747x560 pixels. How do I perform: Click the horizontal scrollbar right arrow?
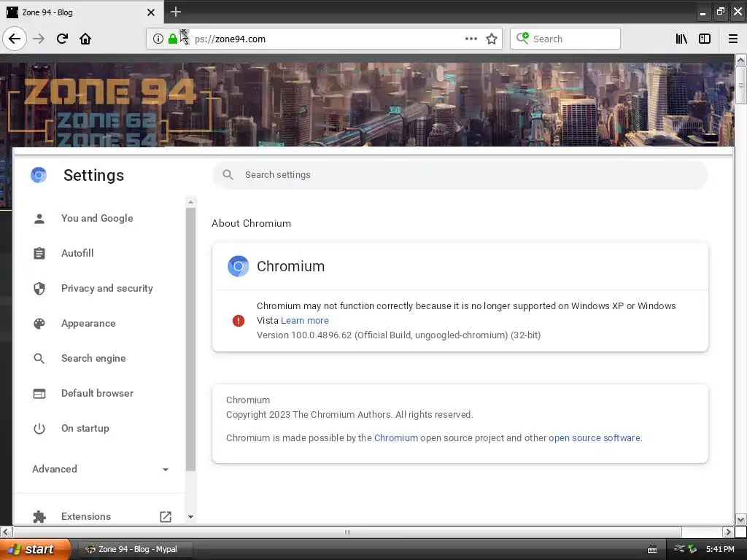click(727, 532)
